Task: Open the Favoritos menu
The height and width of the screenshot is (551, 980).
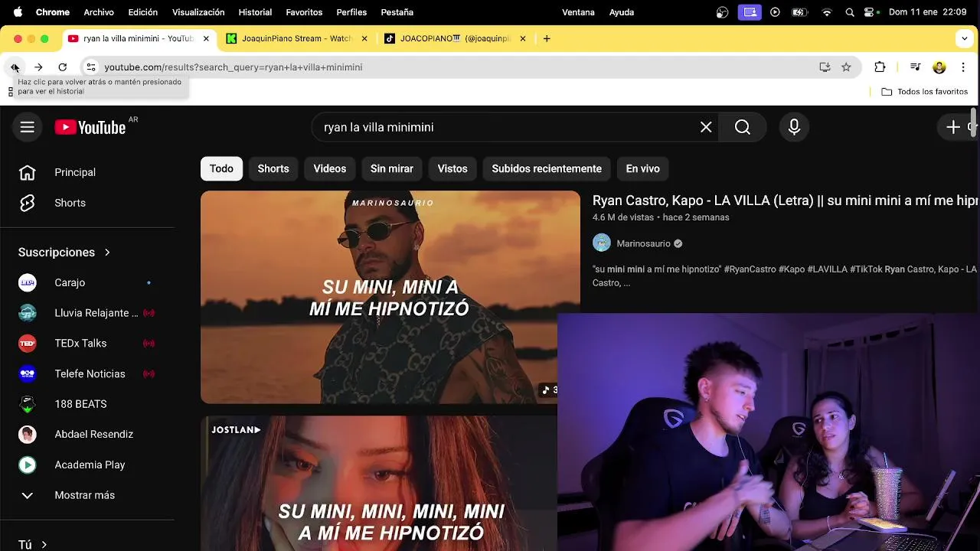Action: tap(304, 12)
